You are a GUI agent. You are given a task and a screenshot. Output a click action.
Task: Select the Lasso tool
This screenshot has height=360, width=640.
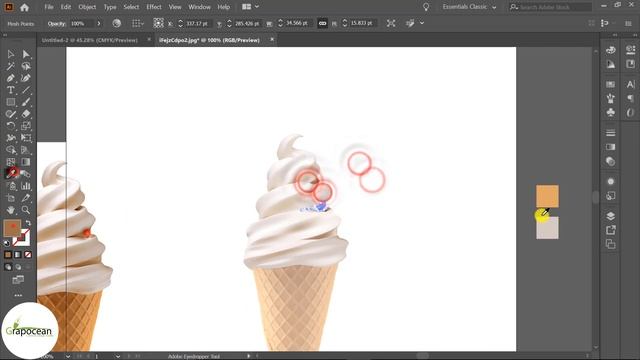click(26, 66)
